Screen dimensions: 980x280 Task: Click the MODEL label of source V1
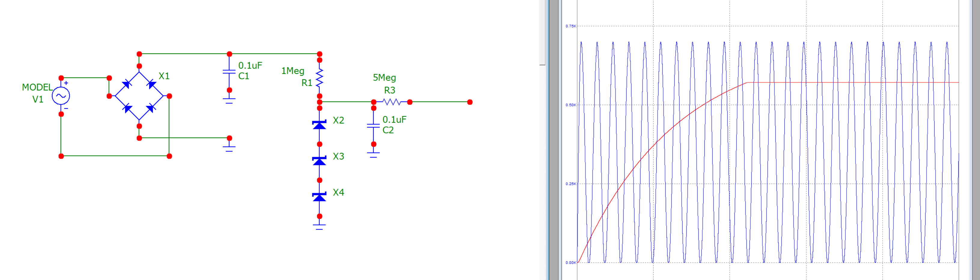click(37, 87)
